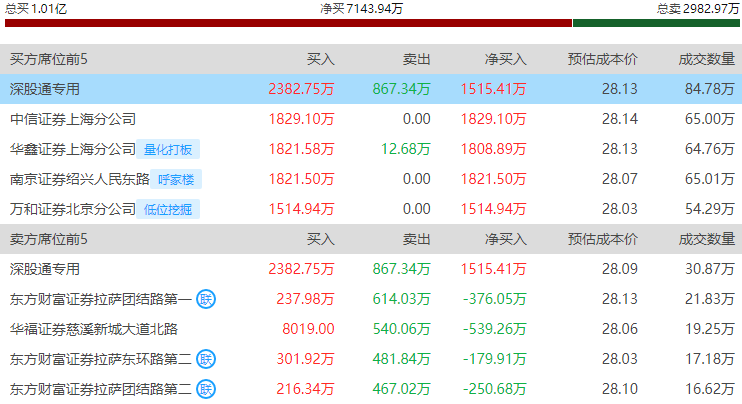Click the 总卖 2982.97万 label
The image size is (742, 404).
[x=696, y=8]
